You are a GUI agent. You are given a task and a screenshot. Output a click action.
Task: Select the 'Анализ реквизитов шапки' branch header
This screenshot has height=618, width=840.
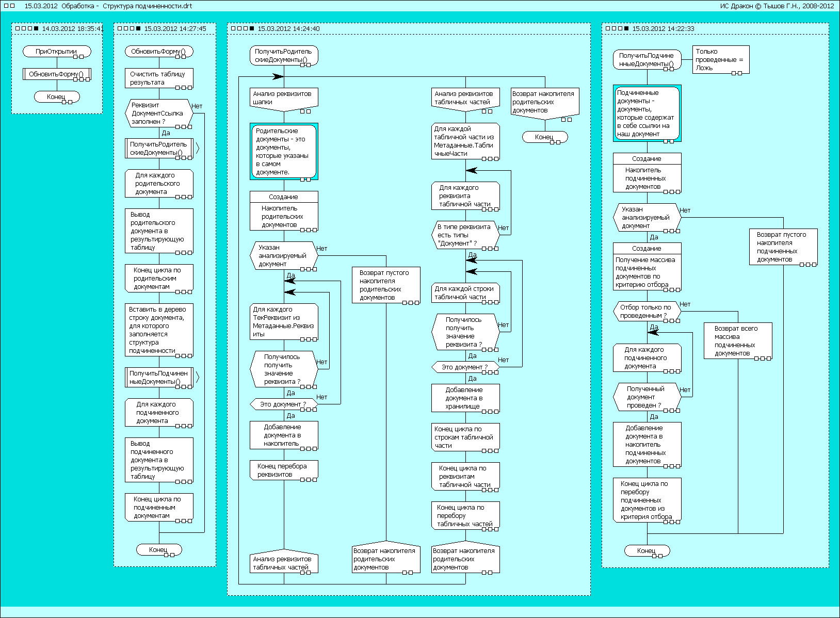click(284, 98)
